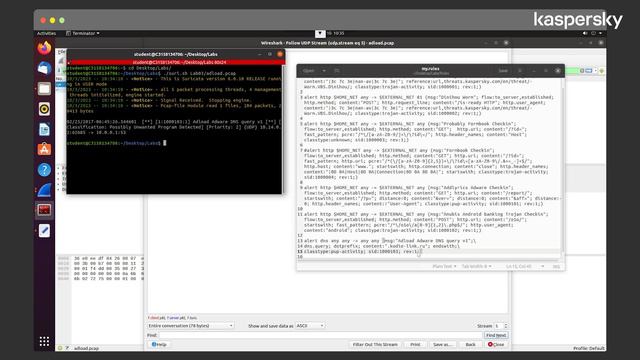Click the Save as… button
This screenshot has height=360, width=640.
coord(442,344)
